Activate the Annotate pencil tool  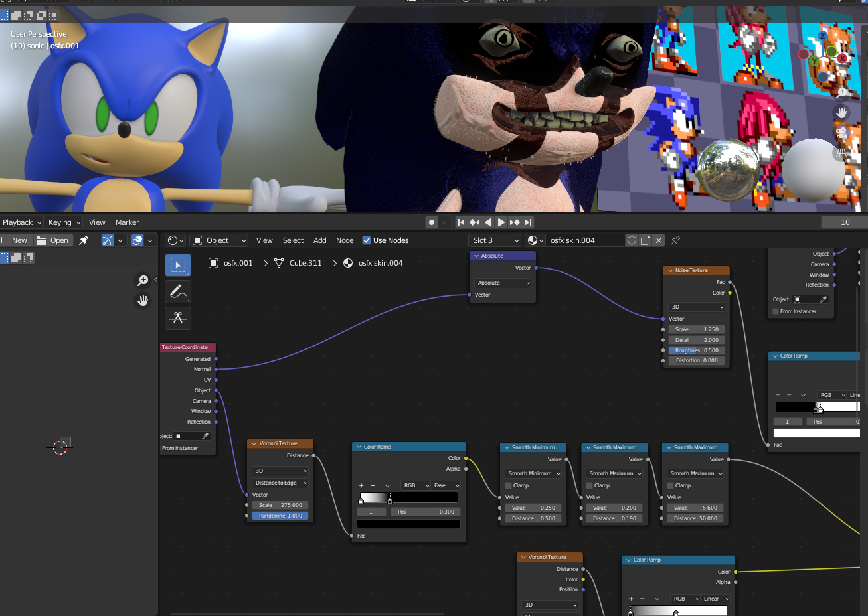(177, 291)
